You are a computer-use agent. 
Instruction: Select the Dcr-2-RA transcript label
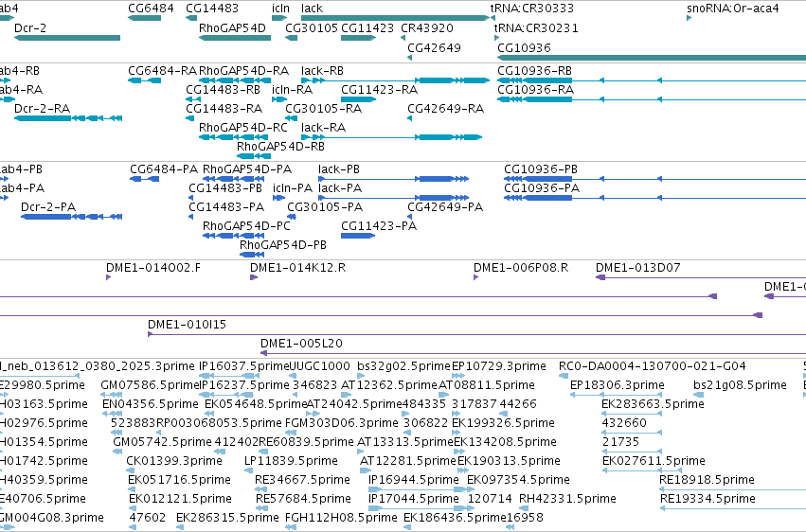43,109
